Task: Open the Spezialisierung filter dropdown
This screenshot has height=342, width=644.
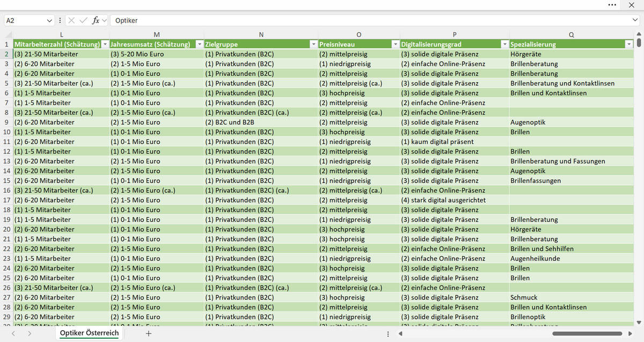Action: (629, 44)
